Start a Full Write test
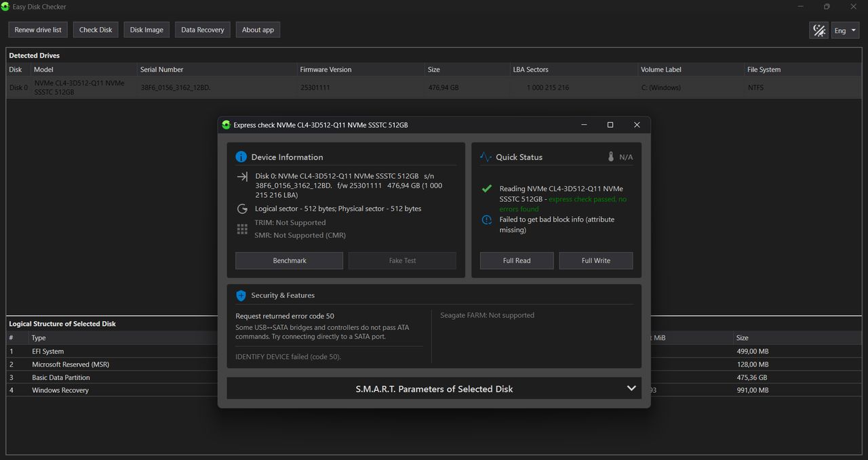This screenshot has width=868, height=460. tap(596, 261)
